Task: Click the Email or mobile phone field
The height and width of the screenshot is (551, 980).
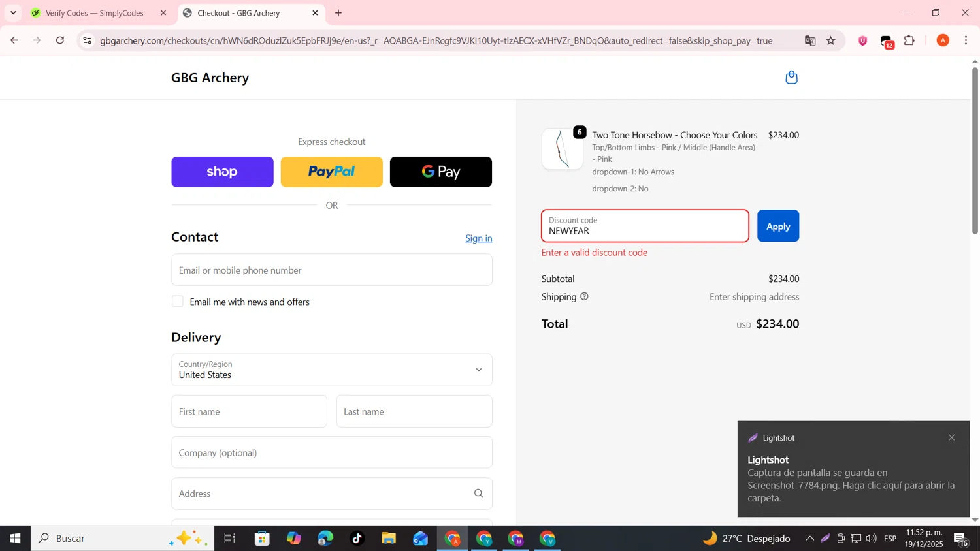Action: [x=331, y=270]
